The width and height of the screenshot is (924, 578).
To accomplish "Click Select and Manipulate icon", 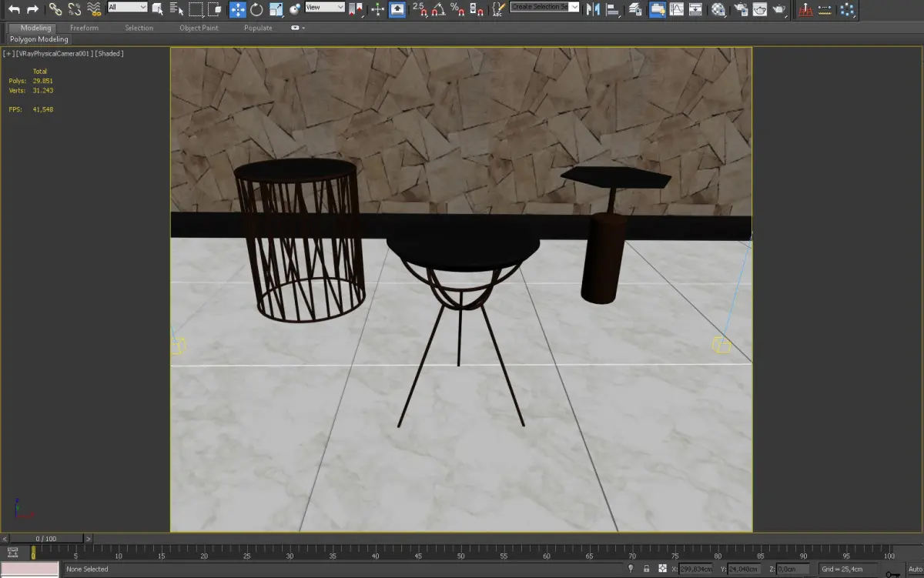I will 377,9.
